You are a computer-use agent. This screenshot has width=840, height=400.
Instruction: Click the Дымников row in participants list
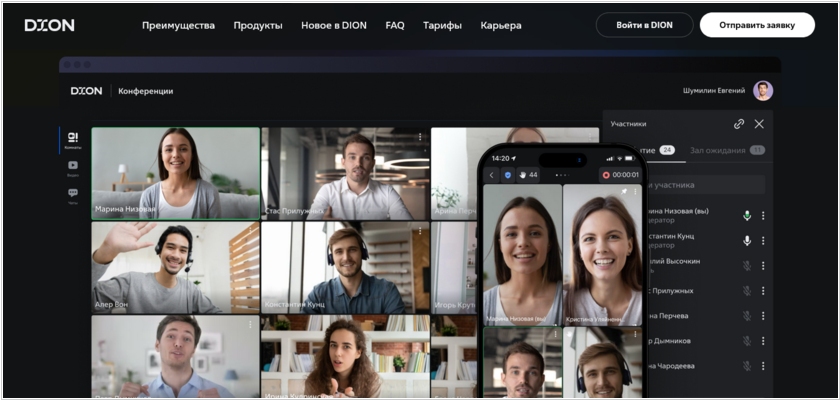[x=707, y=341]
